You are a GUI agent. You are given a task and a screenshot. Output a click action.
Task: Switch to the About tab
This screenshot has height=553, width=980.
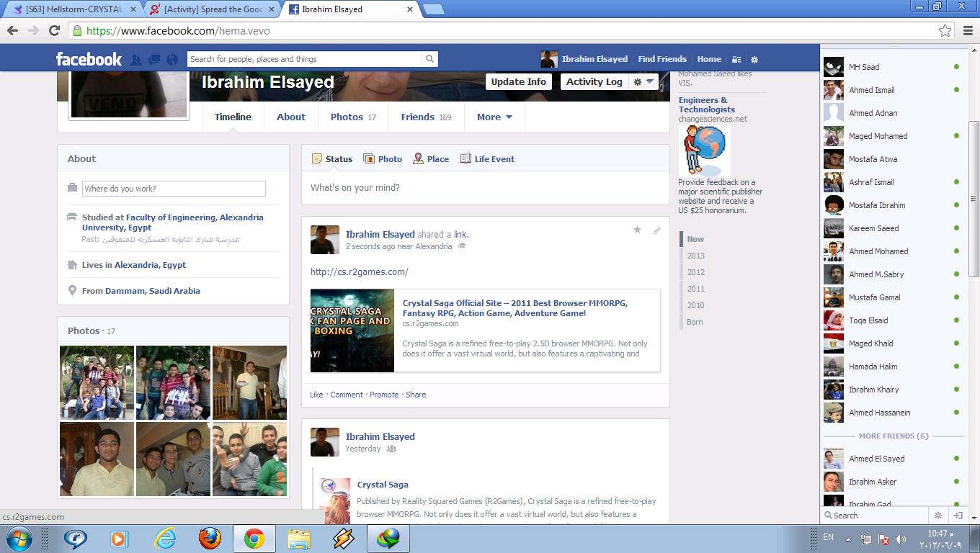[x=291, y=117]
